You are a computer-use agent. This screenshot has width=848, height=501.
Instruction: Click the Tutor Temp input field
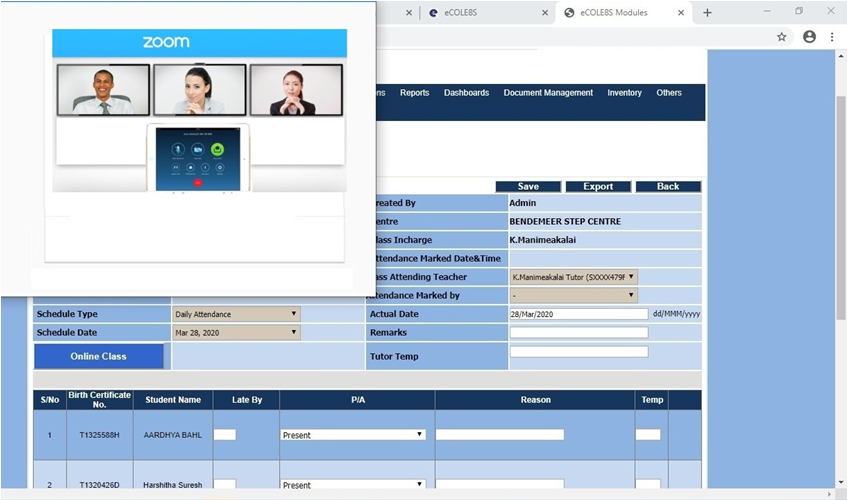pos(579,352)
